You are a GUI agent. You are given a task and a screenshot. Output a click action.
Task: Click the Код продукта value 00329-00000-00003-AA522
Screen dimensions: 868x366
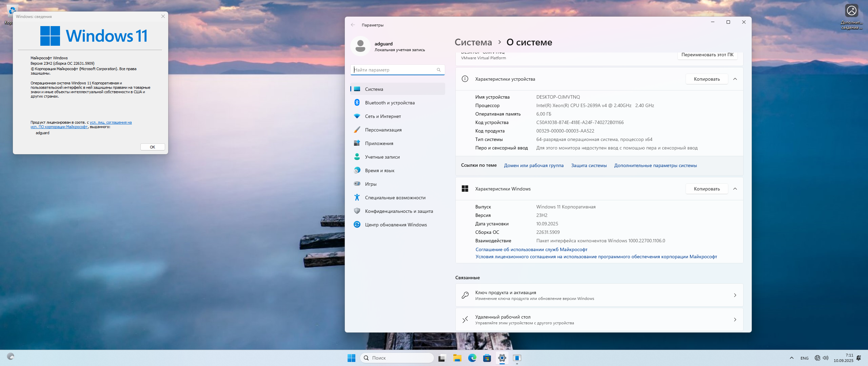(565, 131)
